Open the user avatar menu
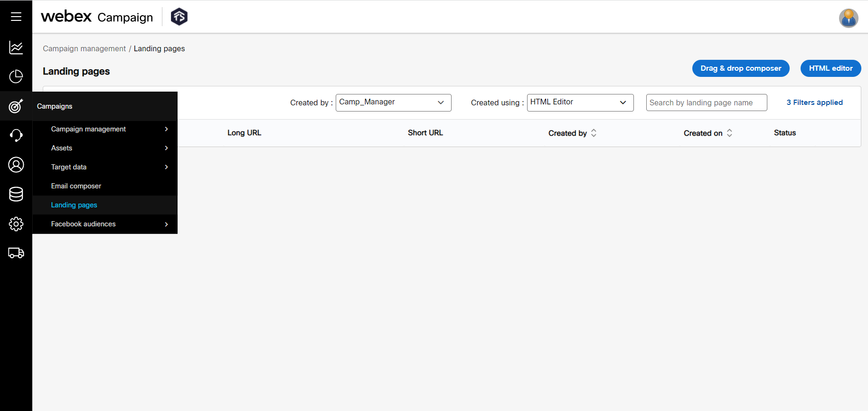 (x=849, y=18)
